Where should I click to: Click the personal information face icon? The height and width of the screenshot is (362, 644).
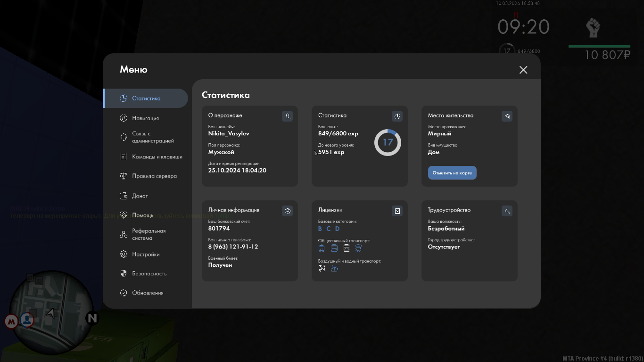pyautogui.click(x=287, y=211)
